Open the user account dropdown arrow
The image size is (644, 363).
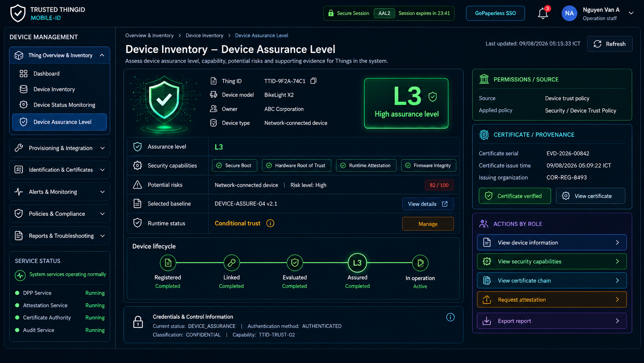click(631, 13)
